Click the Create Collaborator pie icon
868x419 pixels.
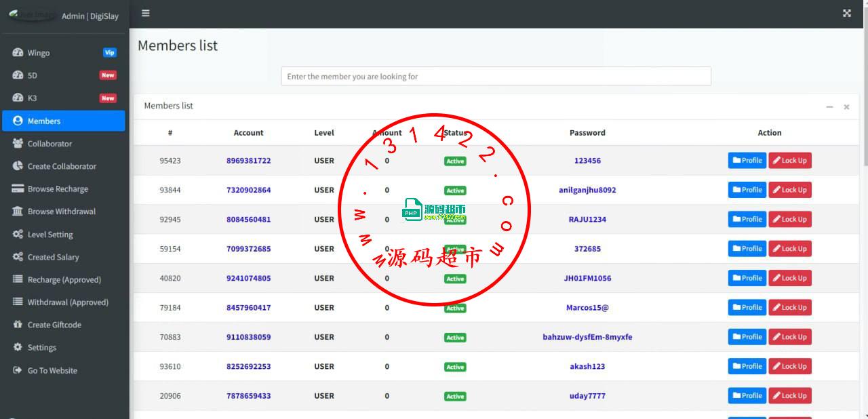pos(18,166)
